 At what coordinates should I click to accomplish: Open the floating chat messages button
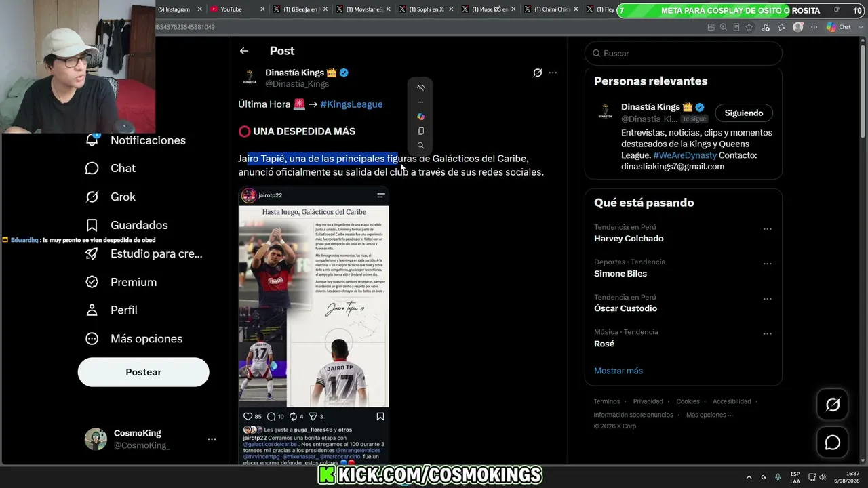(832, 443)
